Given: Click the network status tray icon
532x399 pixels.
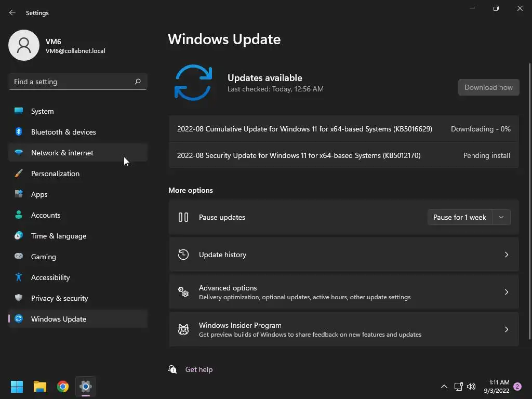Looking at the screenshot, I should [458, 387].
